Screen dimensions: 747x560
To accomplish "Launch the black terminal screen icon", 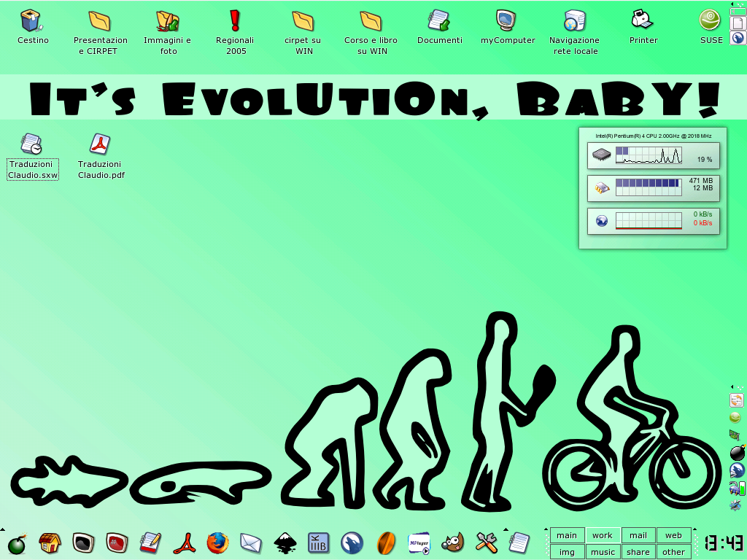I will coord(83,543).
